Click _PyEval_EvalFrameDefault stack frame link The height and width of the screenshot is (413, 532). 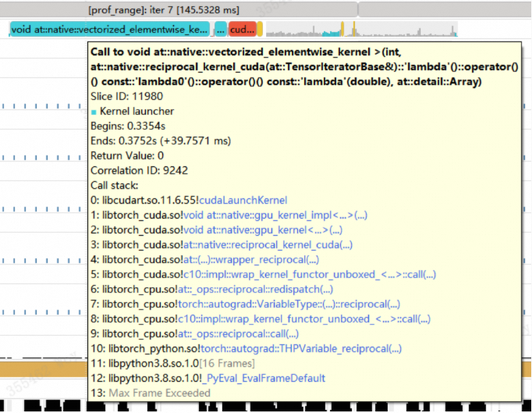click(x=264, y=378)
